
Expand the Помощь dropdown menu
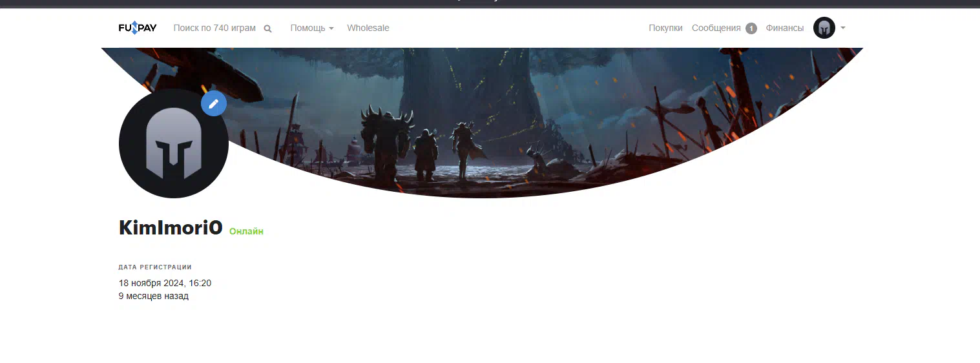coord(308,28)
